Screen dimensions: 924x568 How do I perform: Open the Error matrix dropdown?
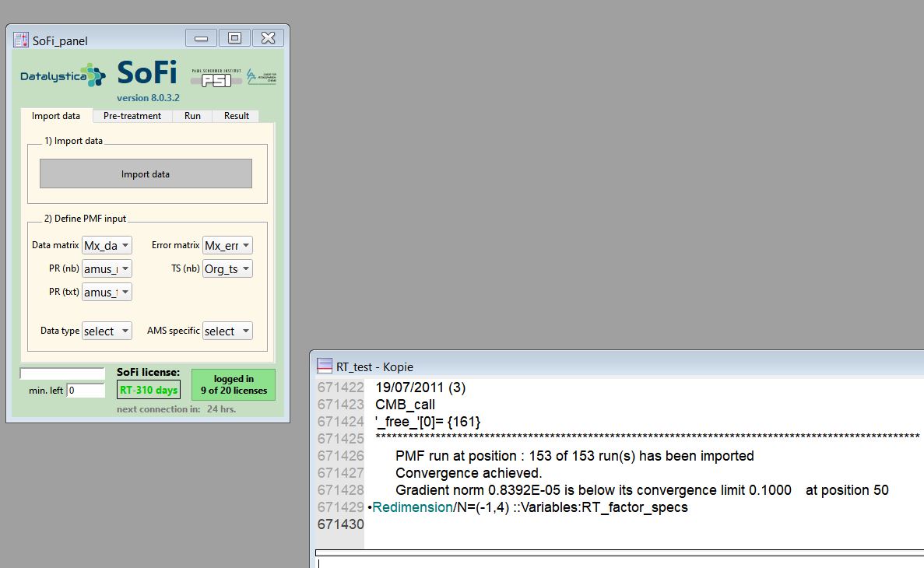pyautogui.click(x=227, y=245)
